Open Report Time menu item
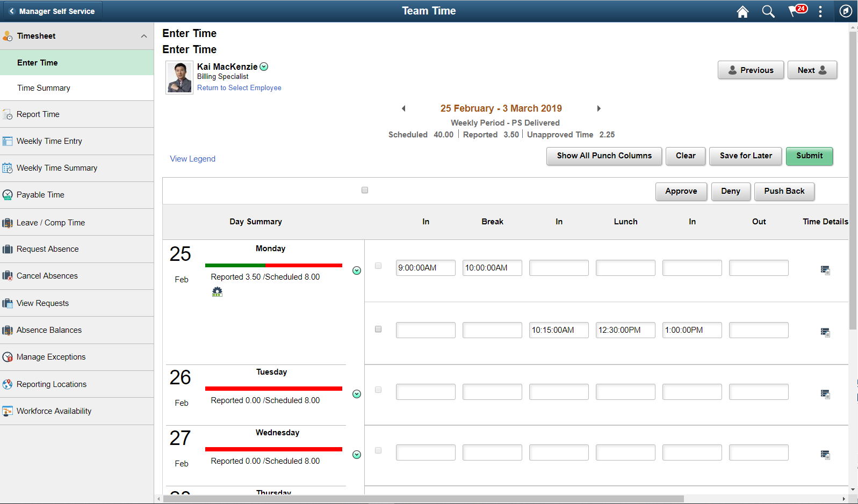 tap(77, 114)
